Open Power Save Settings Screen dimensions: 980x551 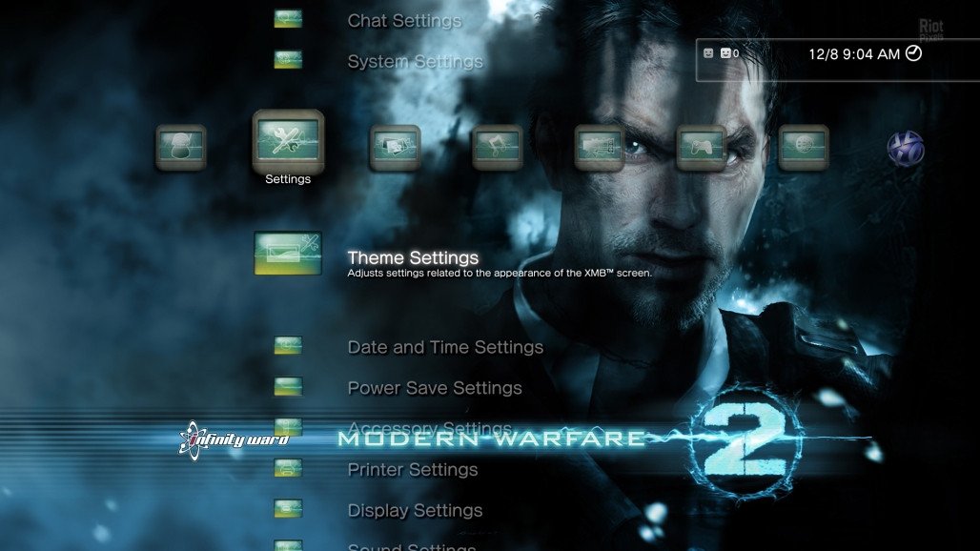(434, 388)
